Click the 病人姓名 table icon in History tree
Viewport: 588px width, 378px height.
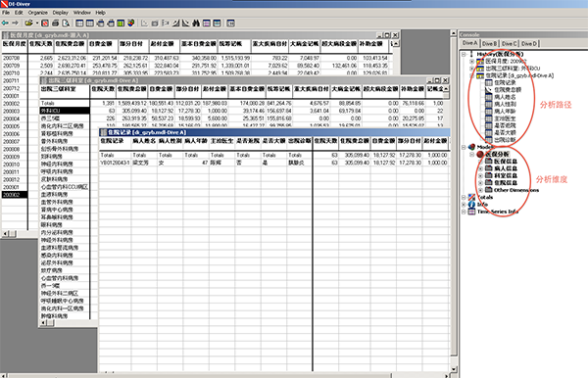489,97
